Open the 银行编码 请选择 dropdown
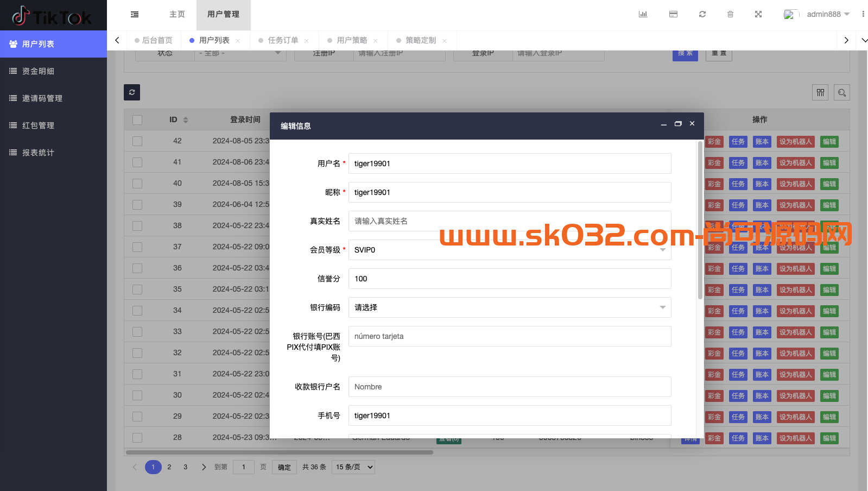This screenshot has width=868, height=491. pyautogui.click(x=510, y=307)
